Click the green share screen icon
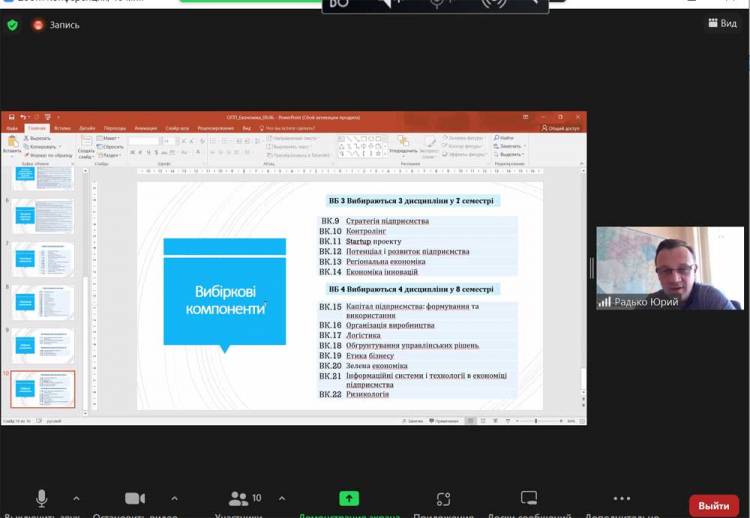The height and width of the screenshot is (518, 750). pyautogui.click(x=349, y=498)
